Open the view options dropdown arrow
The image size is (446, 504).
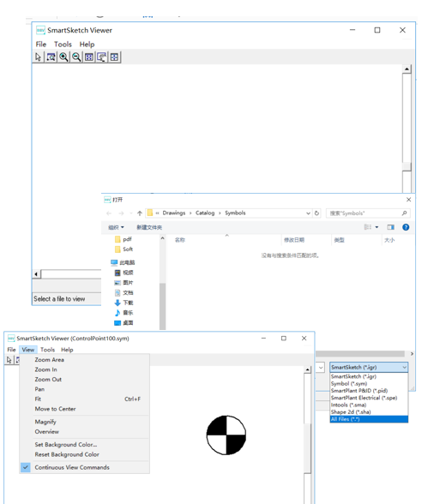click(377, 227)
